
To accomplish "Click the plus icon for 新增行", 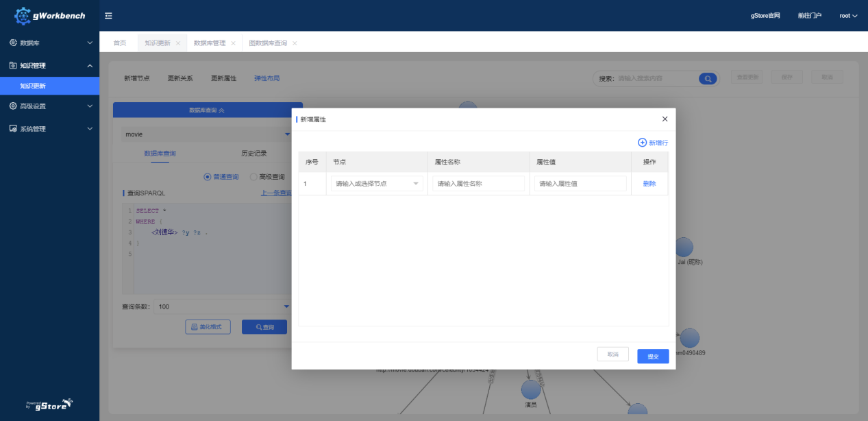I will [x=642, y=143].
